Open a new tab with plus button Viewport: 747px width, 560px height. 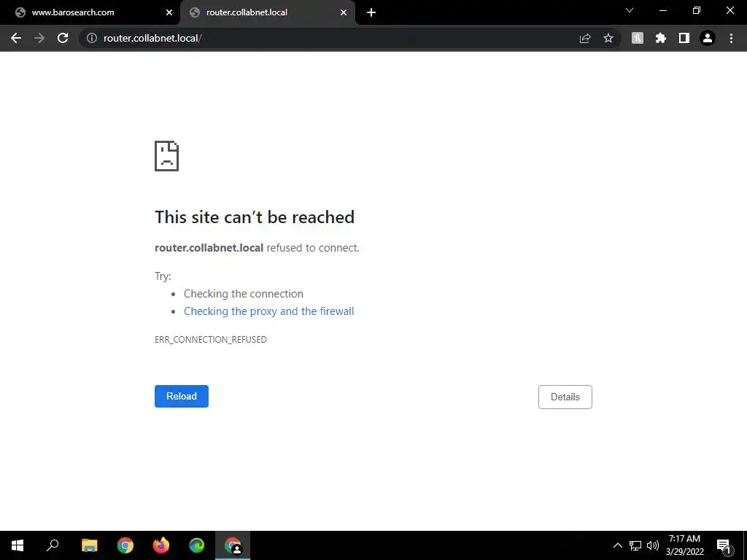(371, 12)
